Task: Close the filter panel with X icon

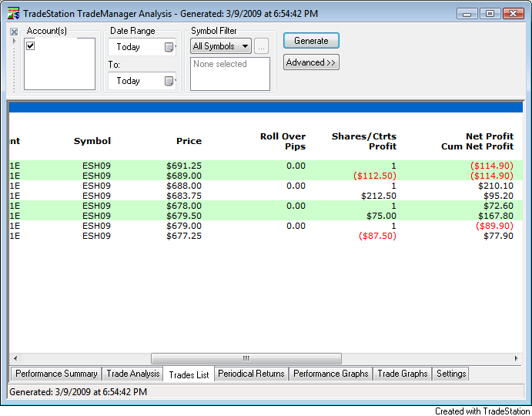Action: click(14, 32)
